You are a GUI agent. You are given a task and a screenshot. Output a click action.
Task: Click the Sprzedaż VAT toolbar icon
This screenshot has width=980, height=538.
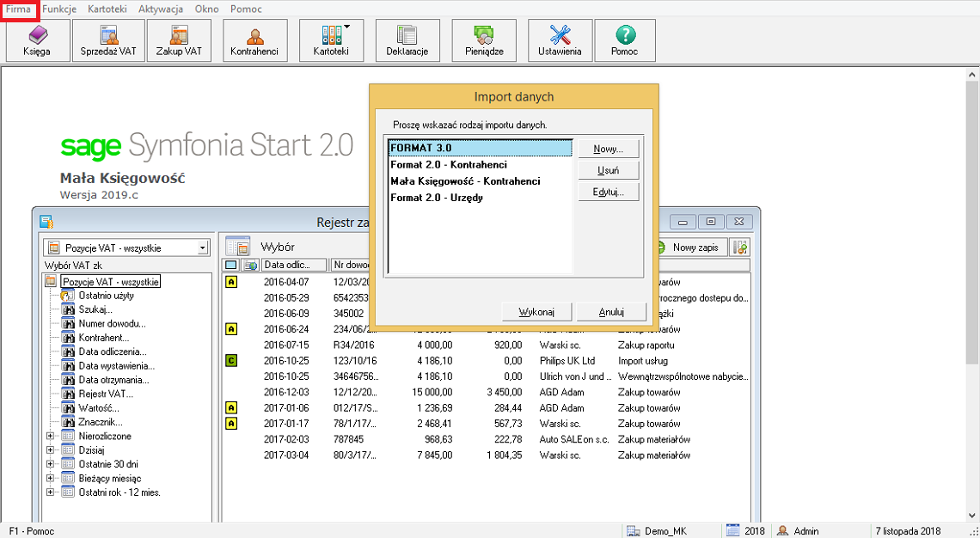pos(108,40)
